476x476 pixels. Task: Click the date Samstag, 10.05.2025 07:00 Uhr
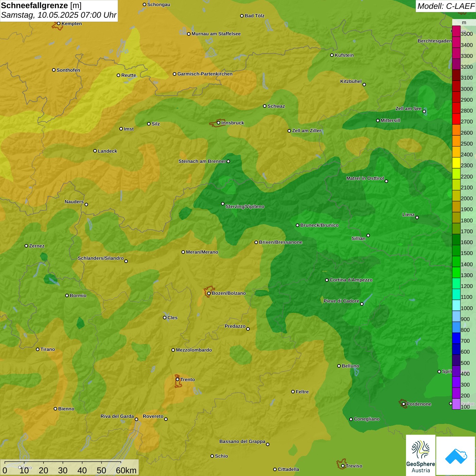click(58, 15)
